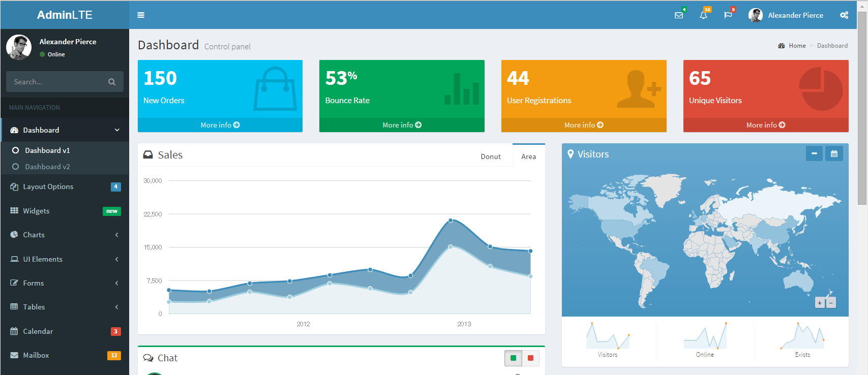The height and width of the screenshot is (375, 868).
Task: Collapse the Visitors panel with minus button
Action: pos(814,153)
